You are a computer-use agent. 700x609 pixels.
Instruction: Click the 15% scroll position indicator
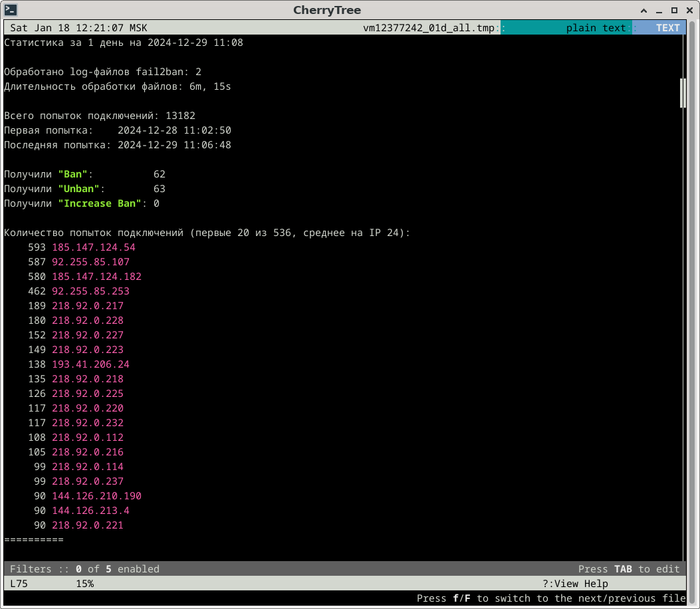pyautogui.click(x=84, y=584)
